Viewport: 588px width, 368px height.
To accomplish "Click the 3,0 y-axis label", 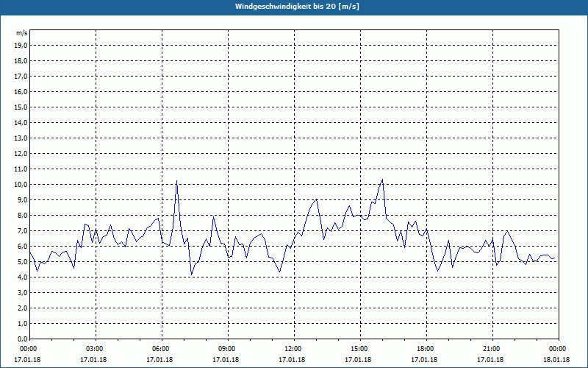I will point(23,292).
